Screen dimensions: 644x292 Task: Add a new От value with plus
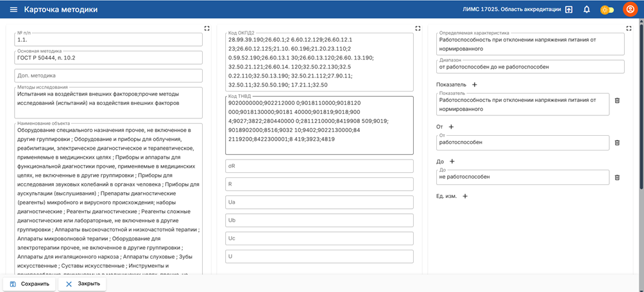coord(450,127)
